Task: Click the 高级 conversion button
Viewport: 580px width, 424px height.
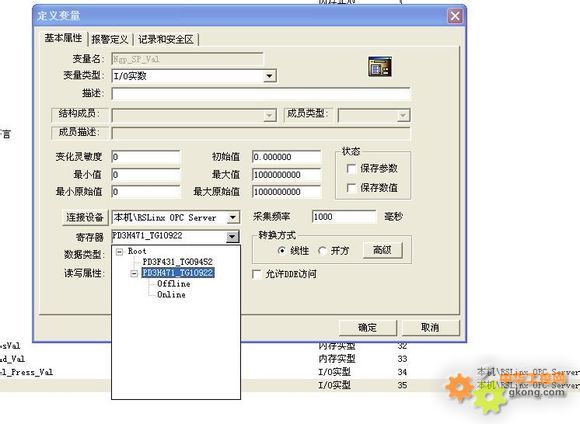Action: pos(382,250)
